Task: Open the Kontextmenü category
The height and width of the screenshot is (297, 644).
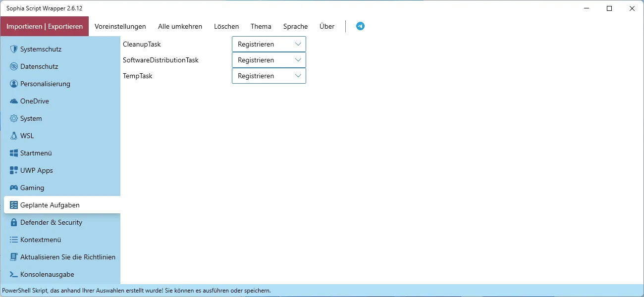Action: [62, 240]
